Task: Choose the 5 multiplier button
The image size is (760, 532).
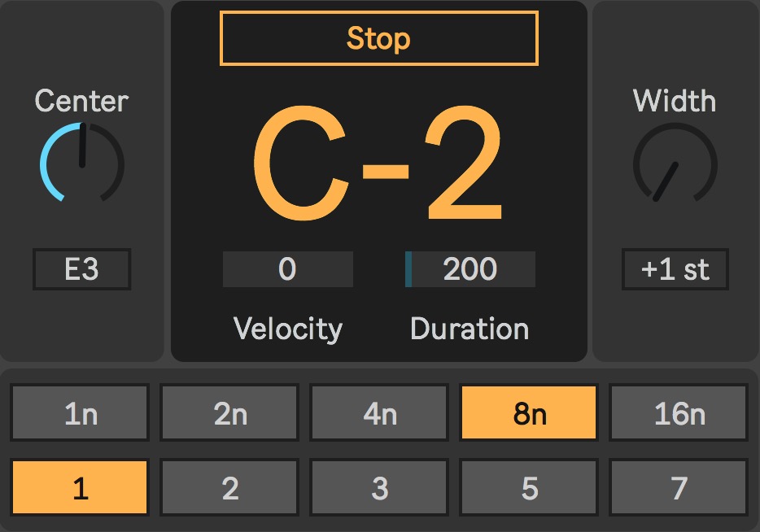Action: click(x=529, y=488)
